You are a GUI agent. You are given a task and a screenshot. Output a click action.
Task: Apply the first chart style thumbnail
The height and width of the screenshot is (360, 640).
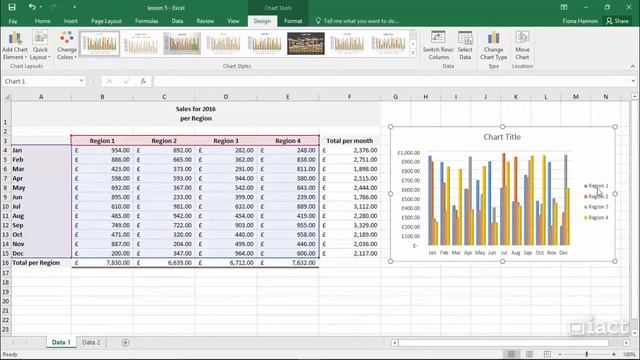(x=100, y=43)
